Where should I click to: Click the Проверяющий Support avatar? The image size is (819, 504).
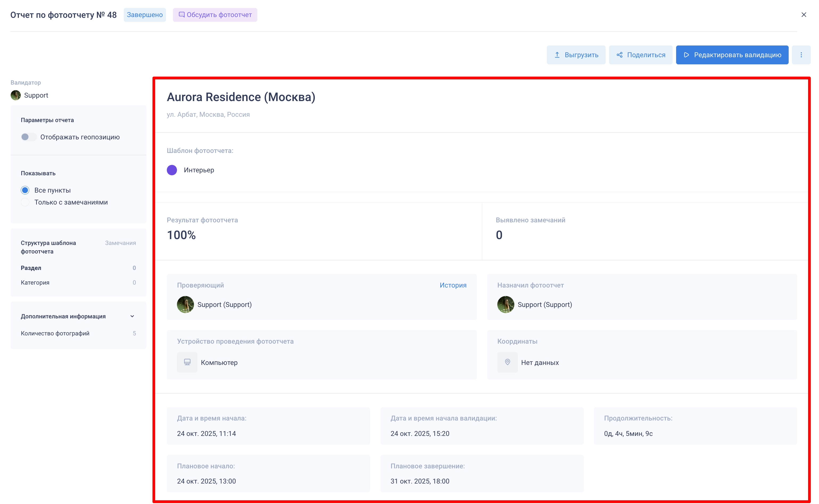point(185,304)
